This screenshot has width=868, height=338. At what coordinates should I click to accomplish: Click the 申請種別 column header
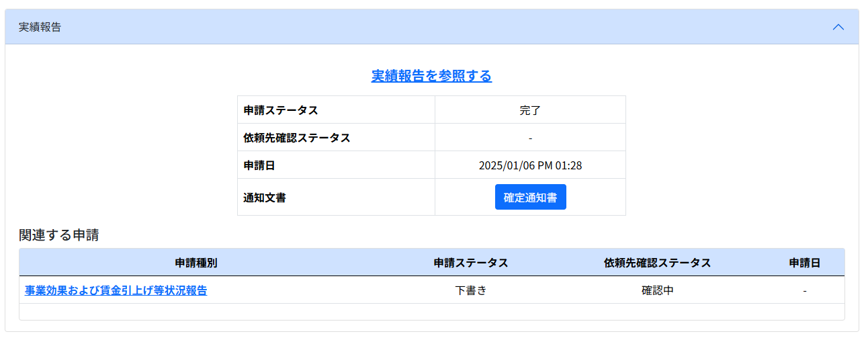(196, 263)
